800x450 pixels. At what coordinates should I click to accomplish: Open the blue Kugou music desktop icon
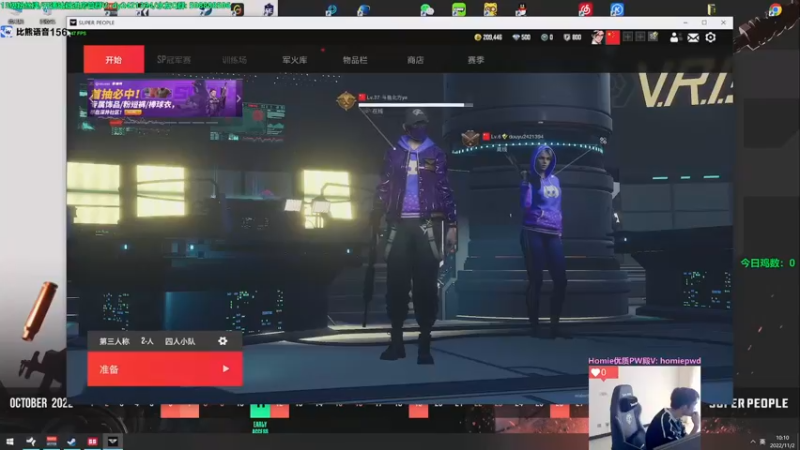(616, 9)
